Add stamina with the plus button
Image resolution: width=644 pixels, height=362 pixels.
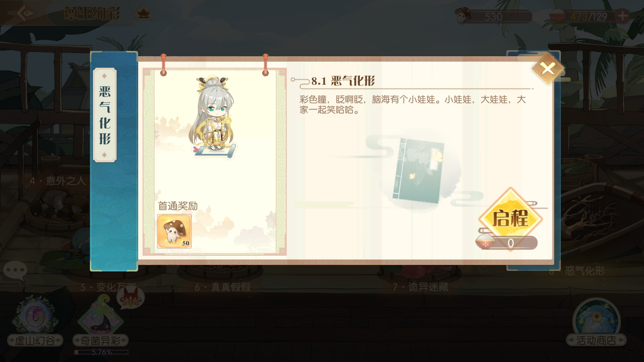(623, 16)
